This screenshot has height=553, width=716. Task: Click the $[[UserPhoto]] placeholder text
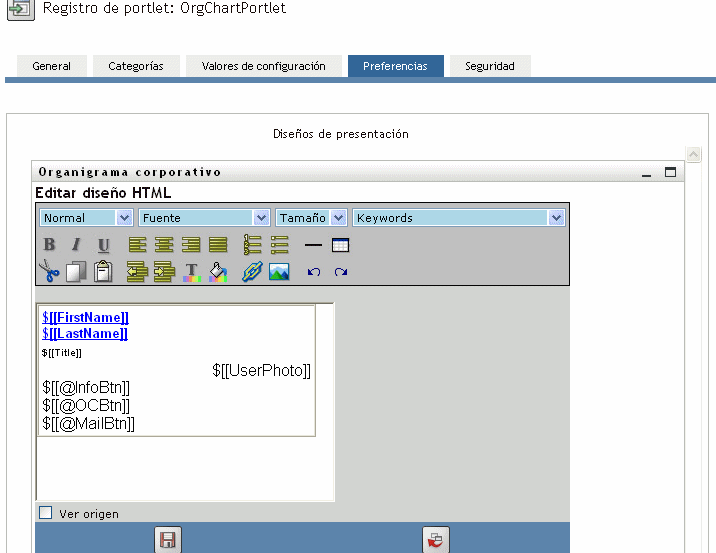click(261, 370)
